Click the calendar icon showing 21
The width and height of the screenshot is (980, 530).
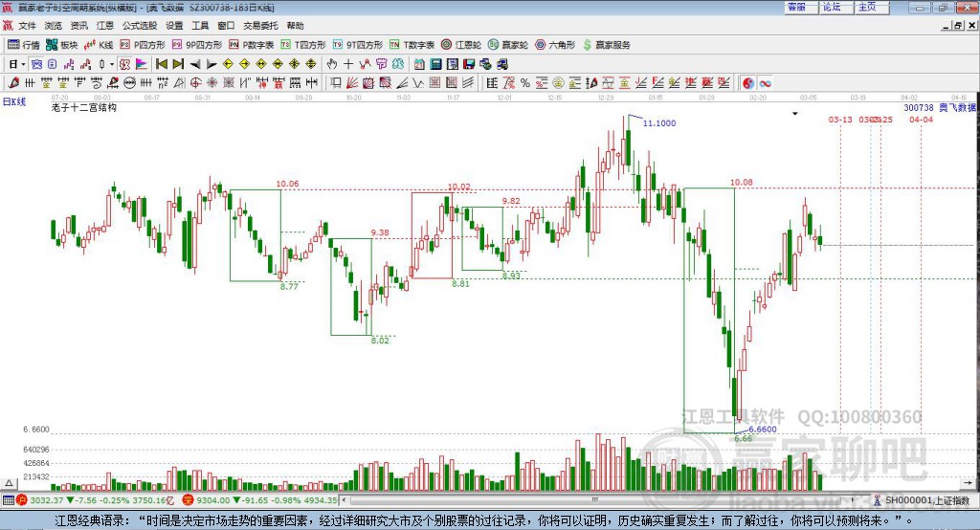pos(419,64)
